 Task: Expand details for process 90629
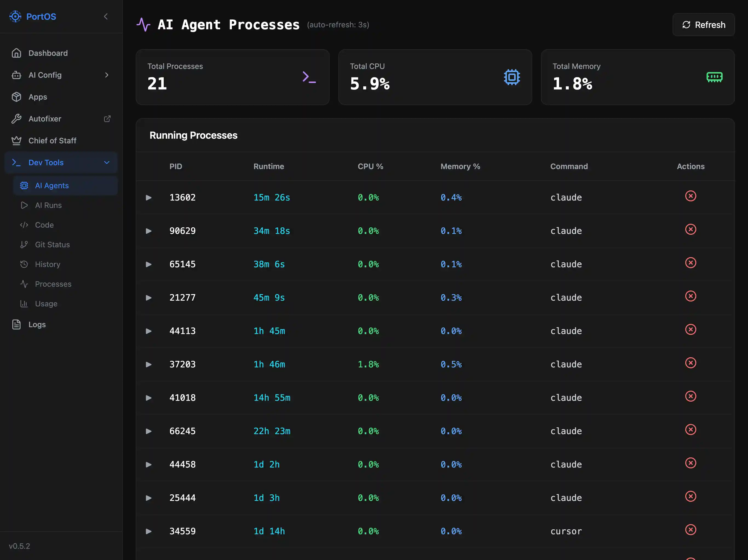(x=148, y=231)
